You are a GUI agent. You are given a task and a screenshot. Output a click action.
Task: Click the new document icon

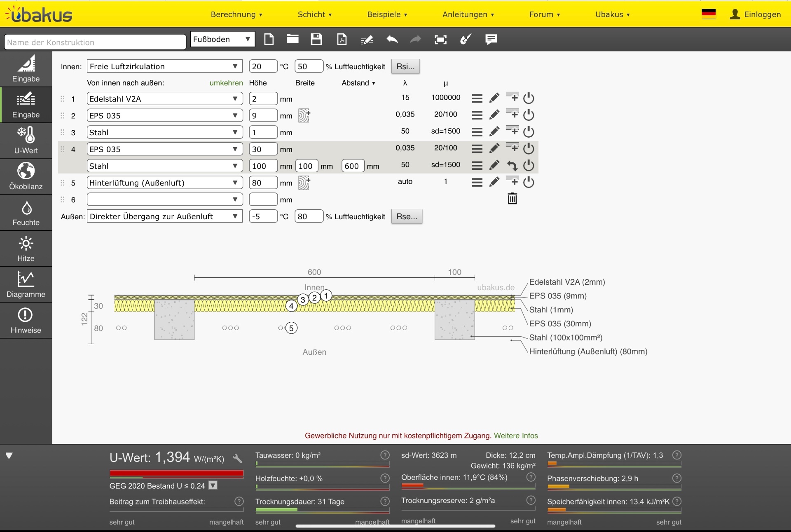269,40
